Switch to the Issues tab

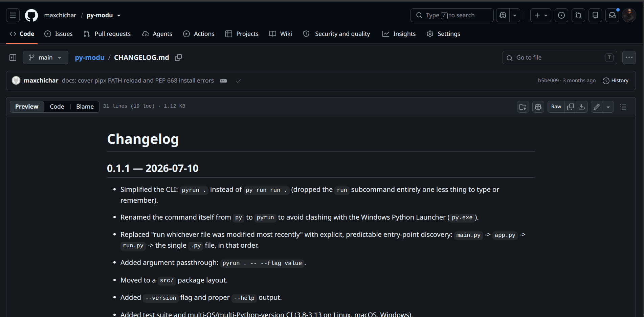(x=59, y=34)
